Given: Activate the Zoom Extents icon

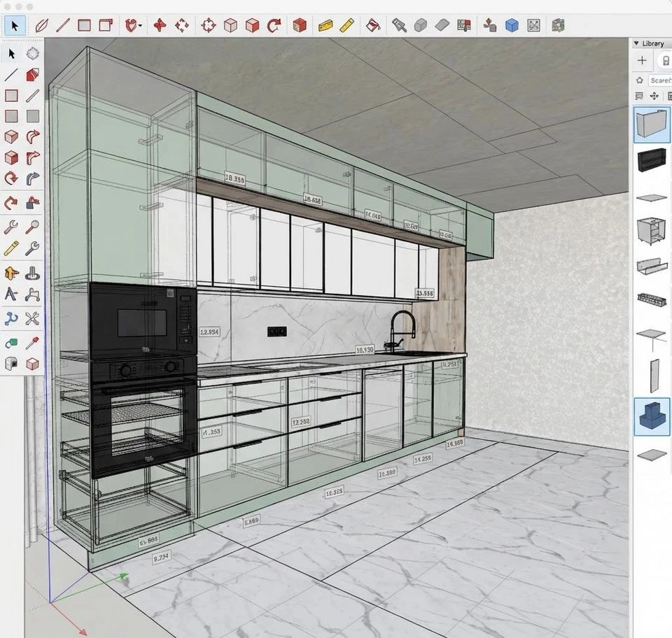Looking at the screenshot, I should coord(533,26).
